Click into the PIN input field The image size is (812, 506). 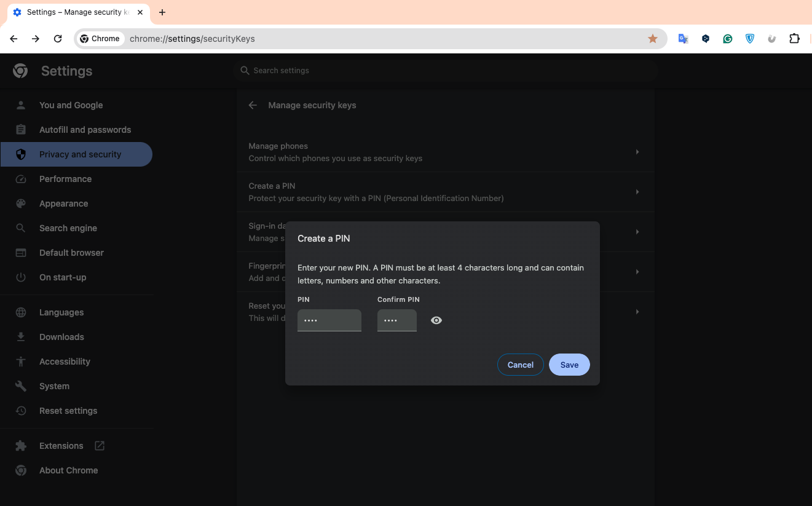pos(329,320)
